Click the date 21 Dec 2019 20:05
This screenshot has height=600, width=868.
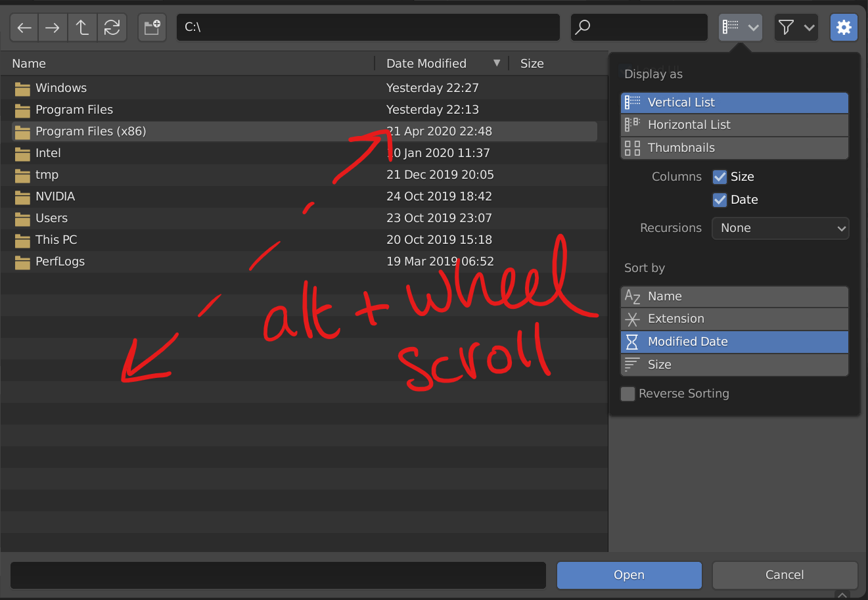(440, 175)
